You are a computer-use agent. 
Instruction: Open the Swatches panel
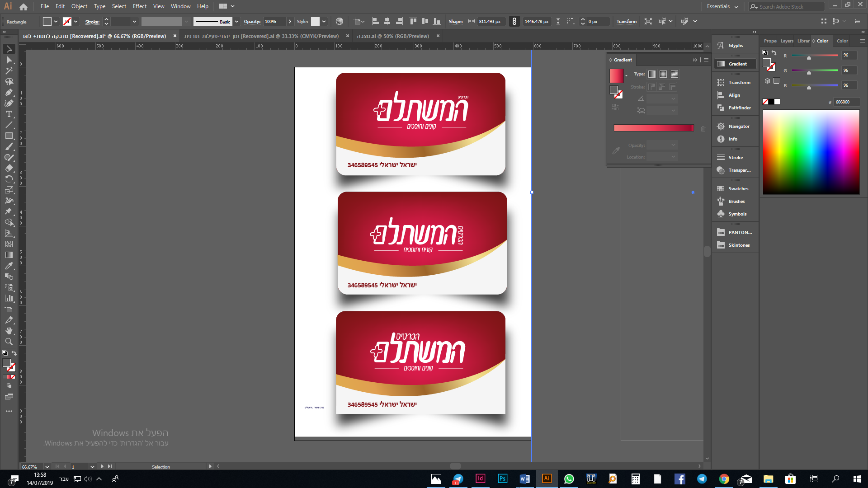coord(738,189)
